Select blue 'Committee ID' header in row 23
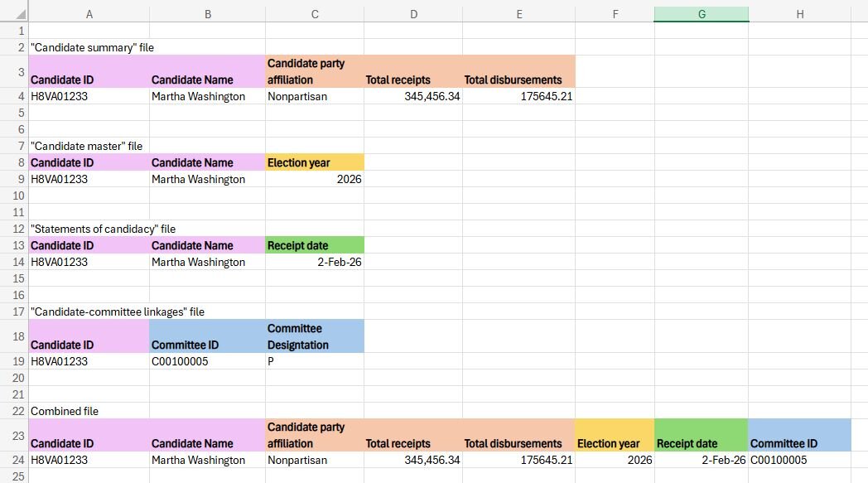Viewport: 868px width, 483px height. tap(800, 436)
